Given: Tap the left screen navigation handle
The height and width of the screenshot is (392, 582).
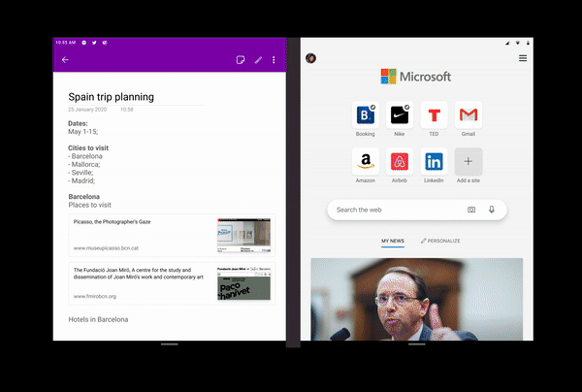Looking at the screenshot, I should point(169,344).
